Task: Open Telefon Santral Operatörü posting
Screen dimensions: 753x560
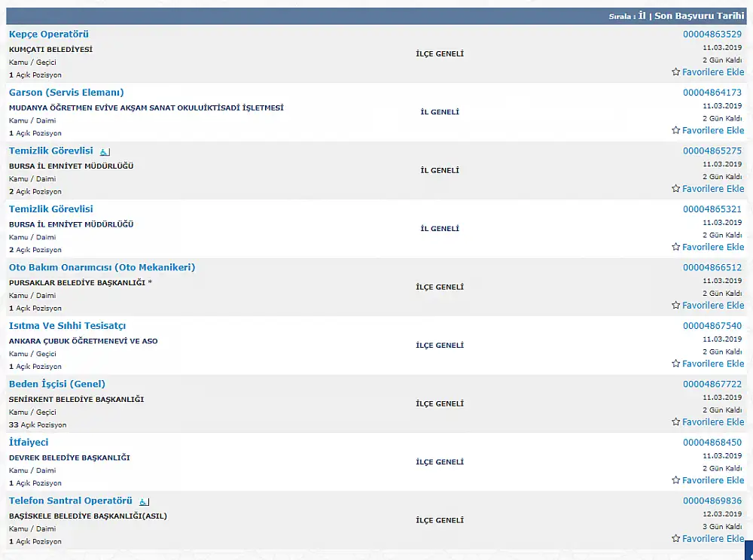Action: pyautogui.click(x=70, y=501)
